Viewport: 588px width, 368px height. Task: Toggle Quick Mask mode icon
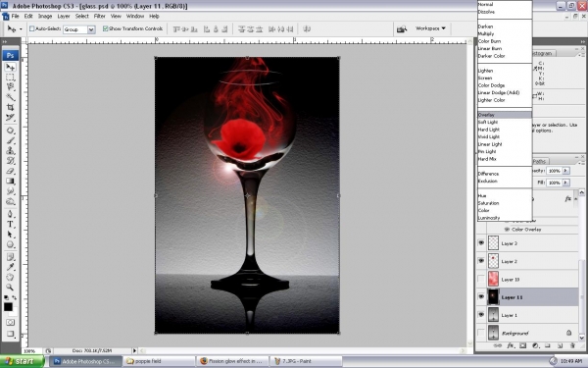(10, 322)
